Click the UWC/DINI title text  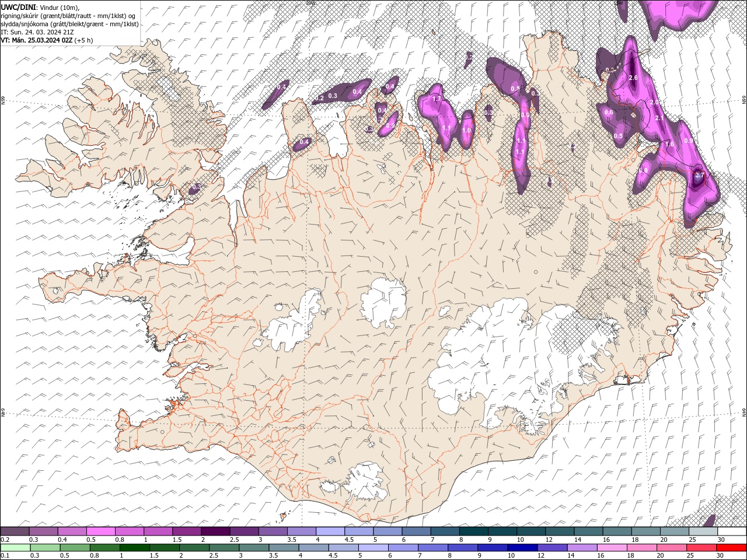18,7
